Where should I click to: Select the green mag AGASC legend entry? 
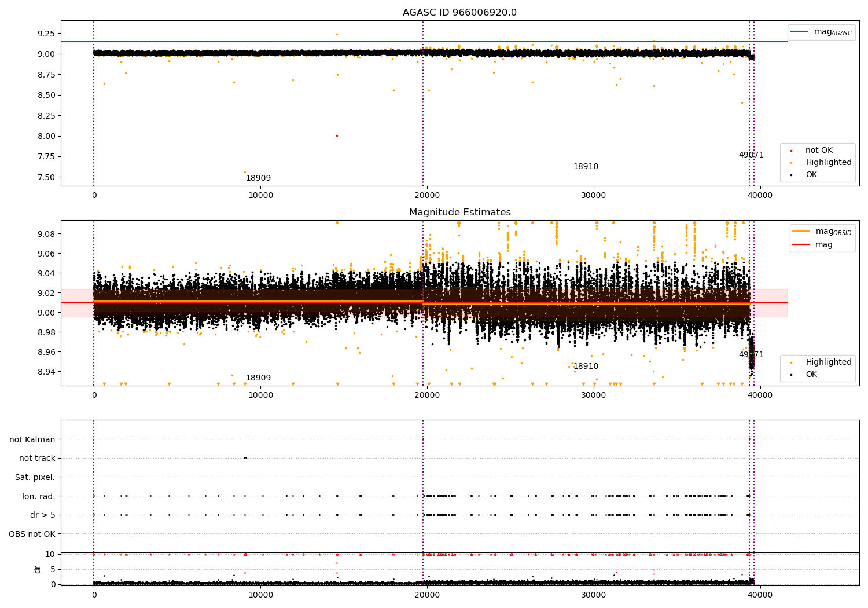pos(821,32)
